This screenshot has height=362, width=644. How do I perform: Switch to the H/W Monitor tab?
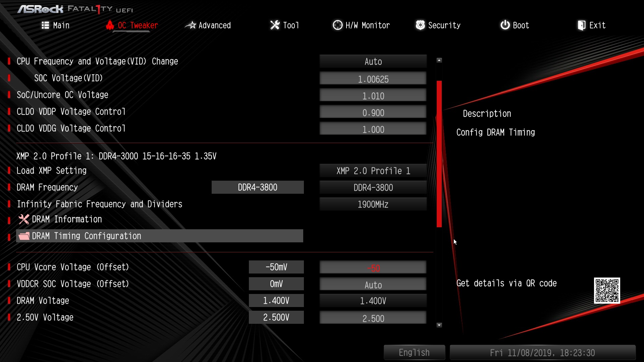(x=367, y=25)
